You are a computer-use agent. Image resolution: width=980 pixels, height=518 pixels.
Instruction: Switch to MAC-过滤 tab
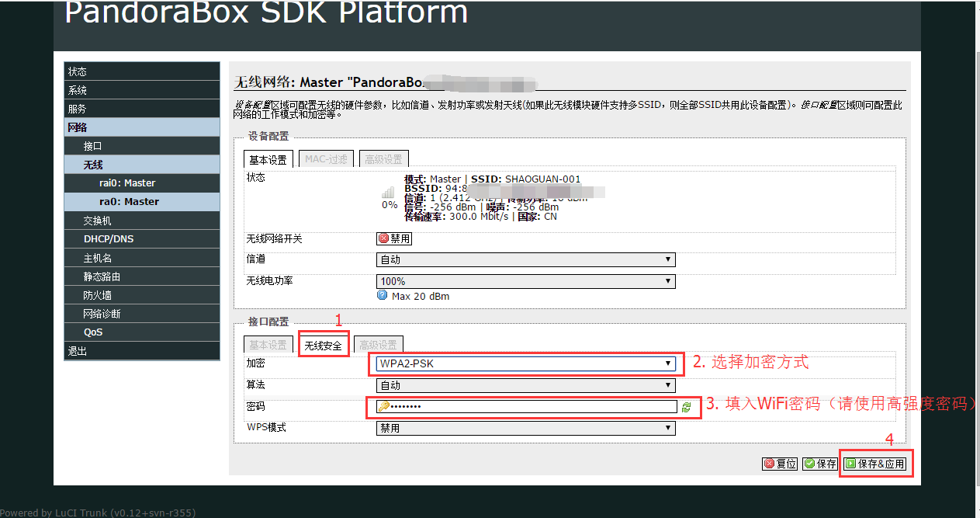[x=327, y=159]
